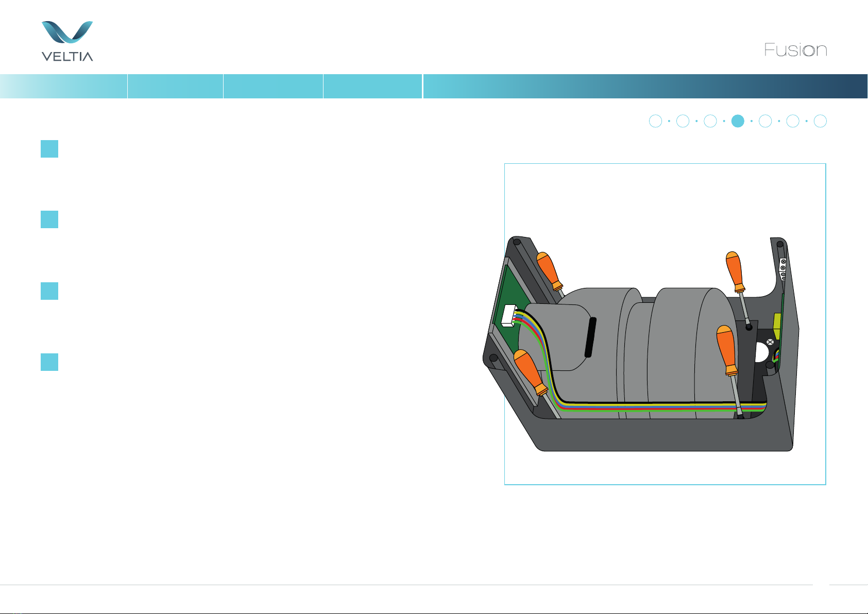
Task: Click the Veltia logo
Action: coord(67,41)
